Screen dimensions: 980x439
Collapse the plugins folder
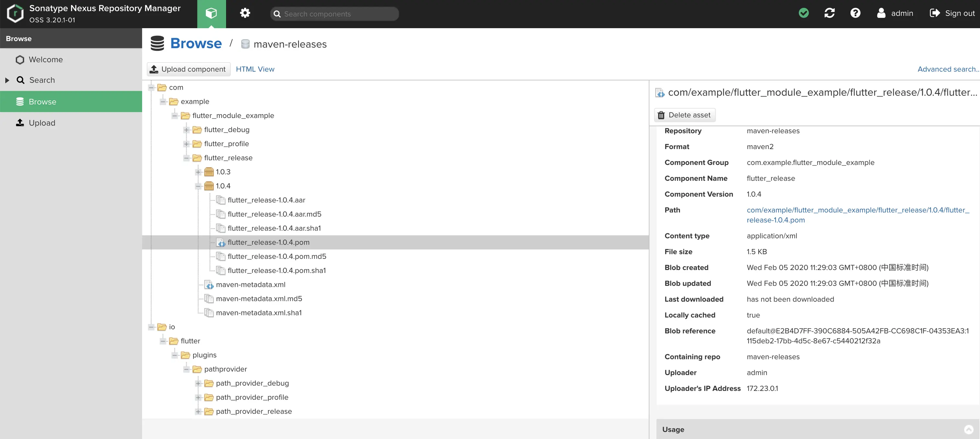point(175,355)
